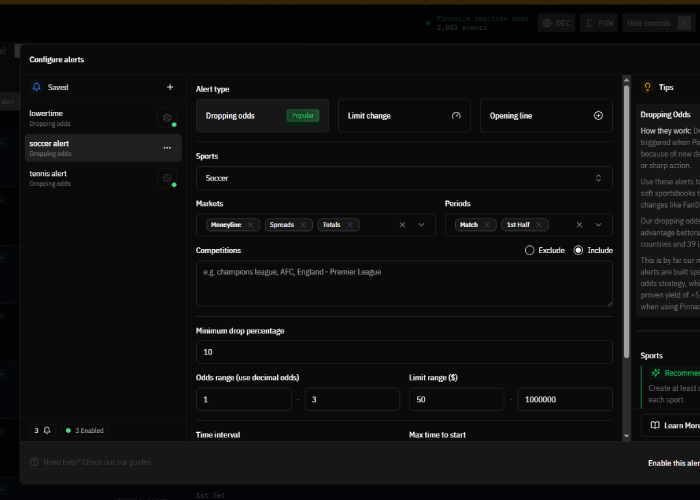The image size is (700, 500).
Task: Open the tennis alert saved item
Action: (x=103, y=178)
